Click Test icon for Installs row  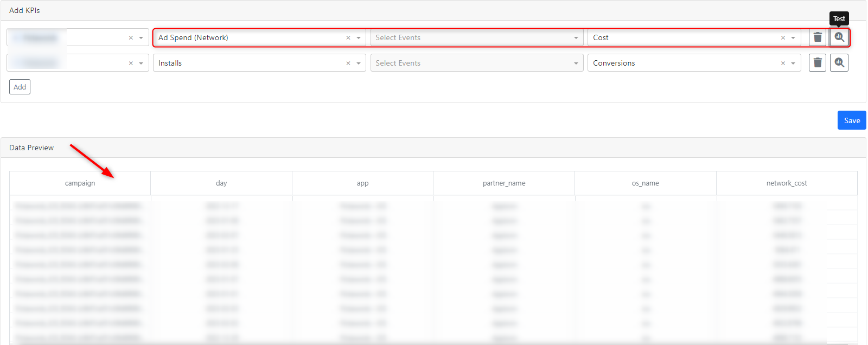coord(839,63)
